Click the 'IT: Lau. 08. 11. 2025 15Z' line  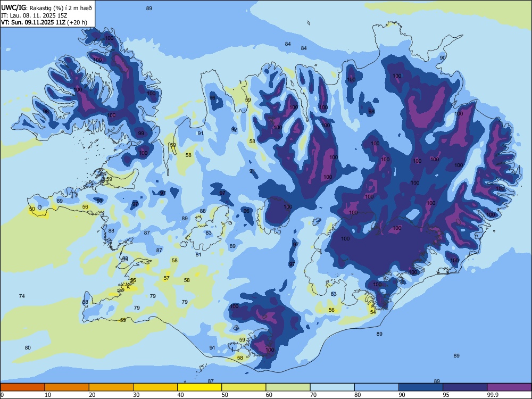coord(34,15)
